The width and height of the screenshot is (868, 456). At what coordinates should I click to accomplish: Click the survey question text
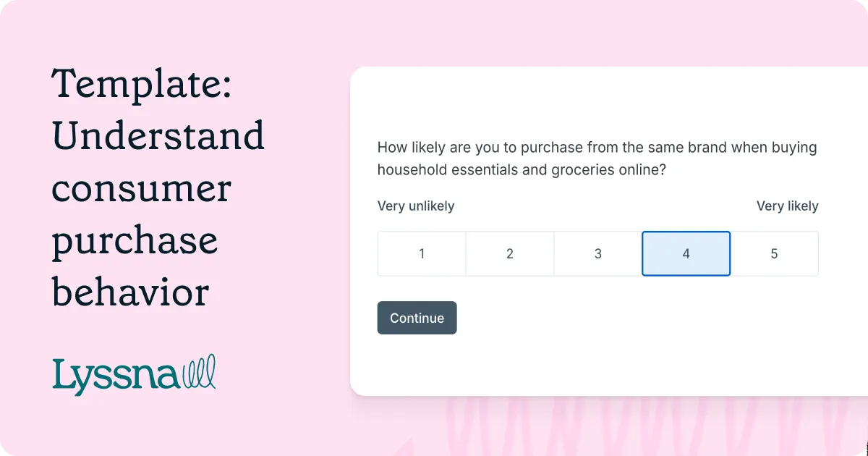click(x=597, y=159)
